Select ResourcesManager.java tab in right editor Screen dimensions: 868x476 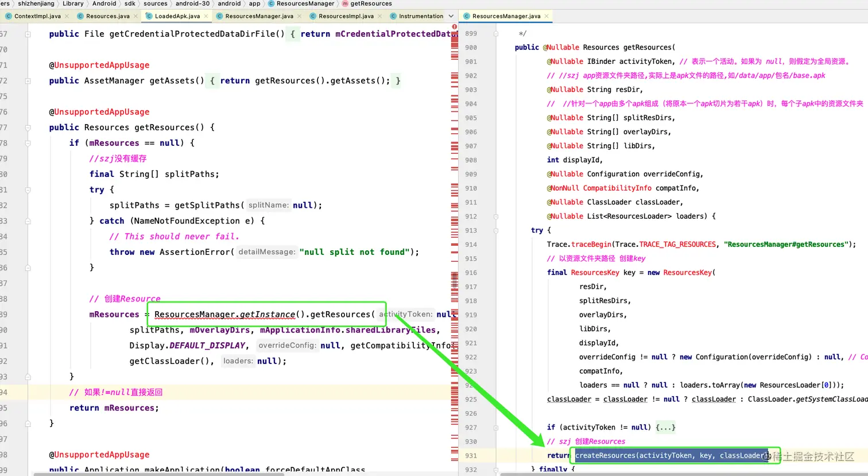point(506,16)
